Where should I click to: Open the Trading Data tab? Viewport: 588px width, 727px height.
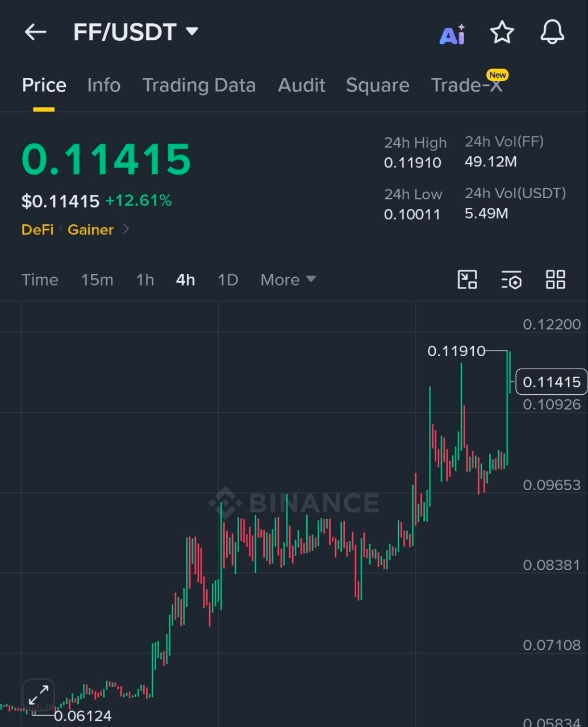[x=199, y=85]
